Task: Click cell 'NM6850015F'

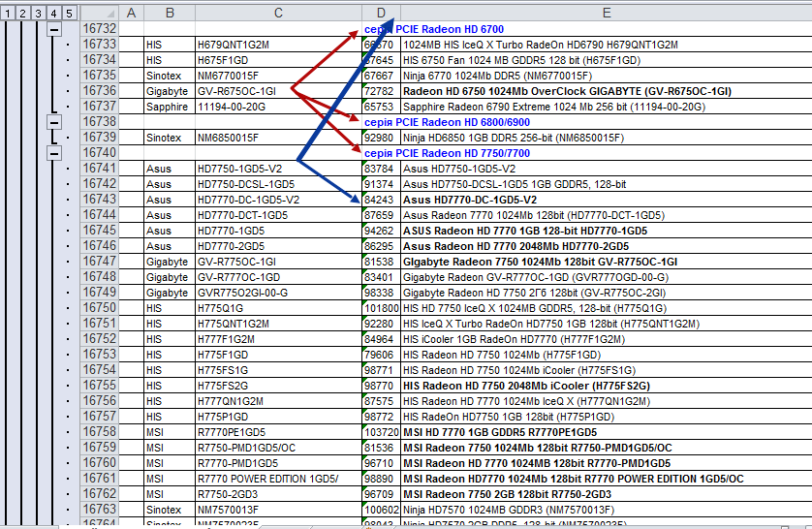Action: click(279, 138)
